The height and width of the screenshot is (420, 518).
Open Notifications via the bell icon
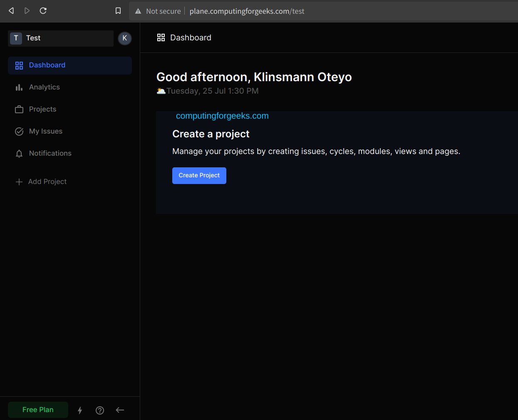point(50,153)
